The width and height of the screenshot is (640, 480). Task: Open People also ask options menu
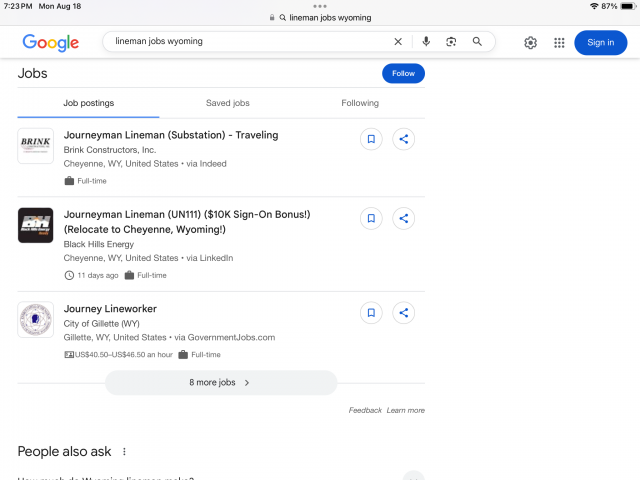click(124, 452)
